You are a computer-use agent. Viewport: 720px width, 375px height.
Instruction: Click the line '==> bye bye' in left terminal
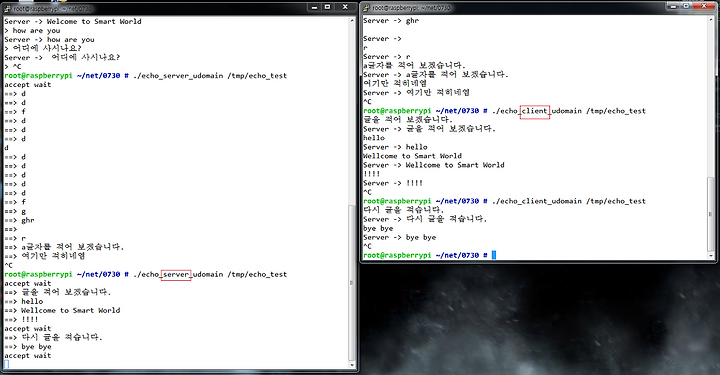pos(28,347)
